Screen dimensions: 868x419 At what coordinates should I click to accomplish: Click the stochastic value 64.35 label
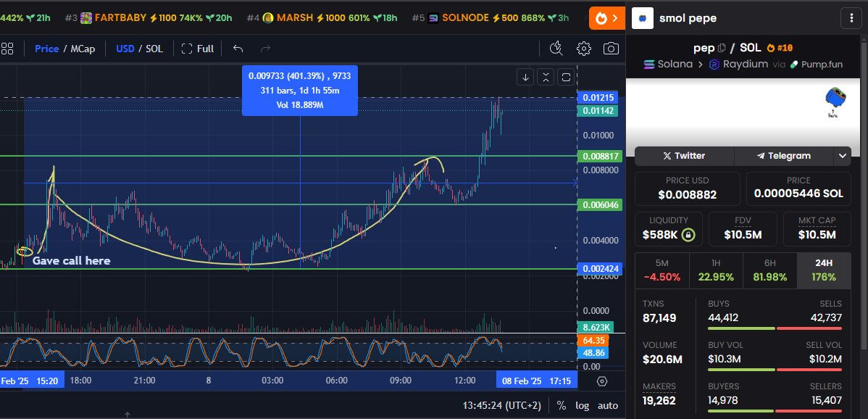tap(593, 341)
